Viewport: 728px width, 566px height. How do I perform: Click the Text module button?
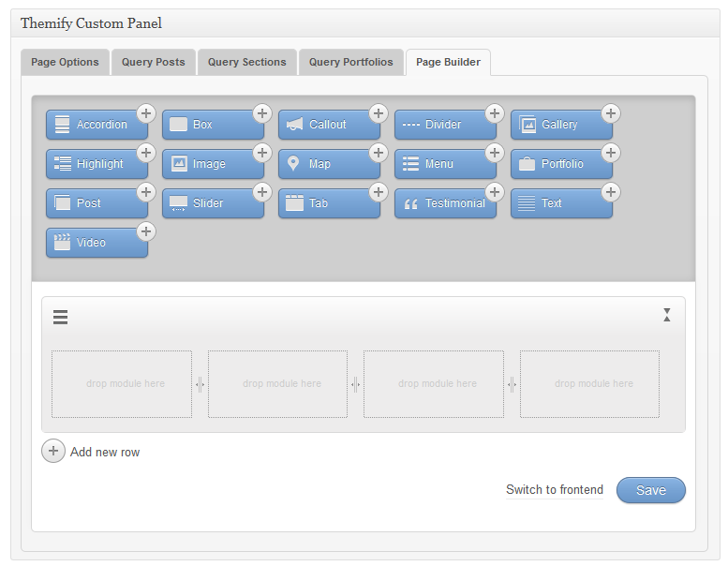pyautogui.click(x=561, y=203)
